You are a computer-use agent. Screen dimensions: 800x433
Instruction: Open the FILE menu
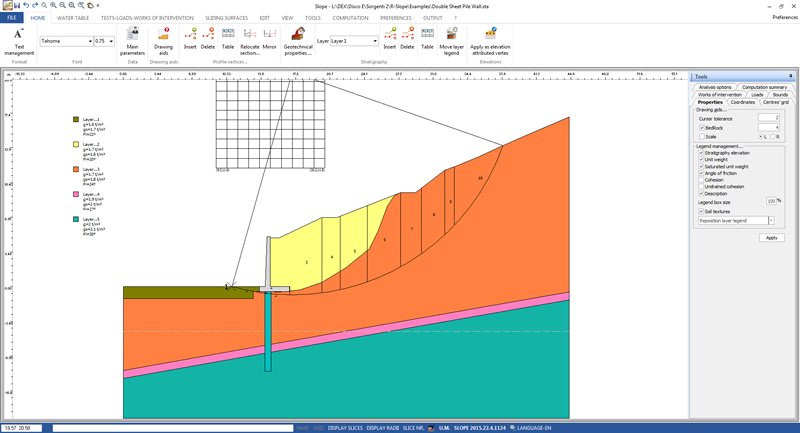[12, 18]
